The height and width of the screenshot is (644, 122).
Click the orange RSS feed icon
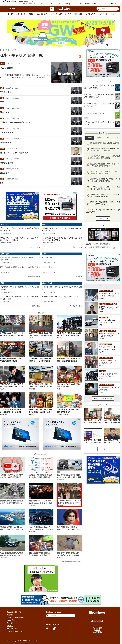(x=80, y=56)
